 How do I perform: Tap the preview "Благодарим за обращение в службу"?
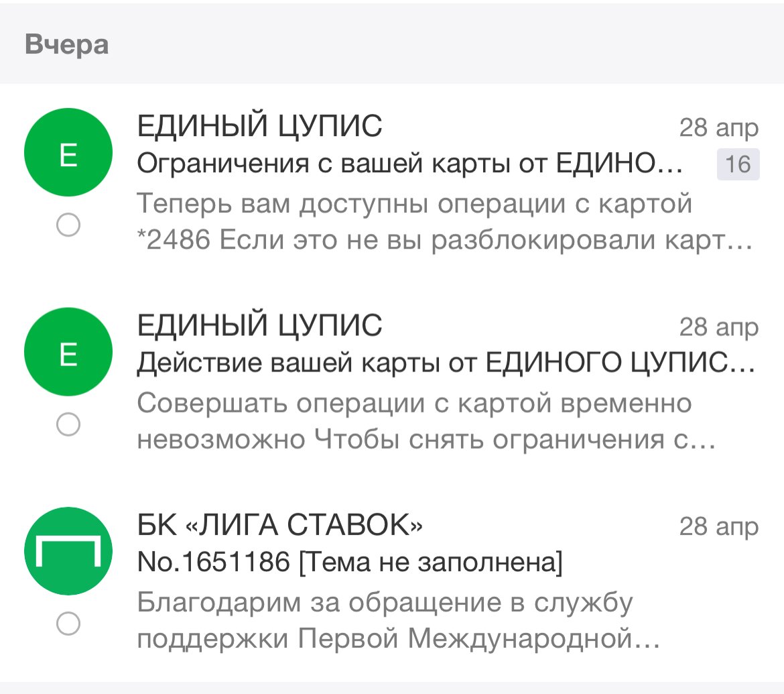(x=385, y=602)
